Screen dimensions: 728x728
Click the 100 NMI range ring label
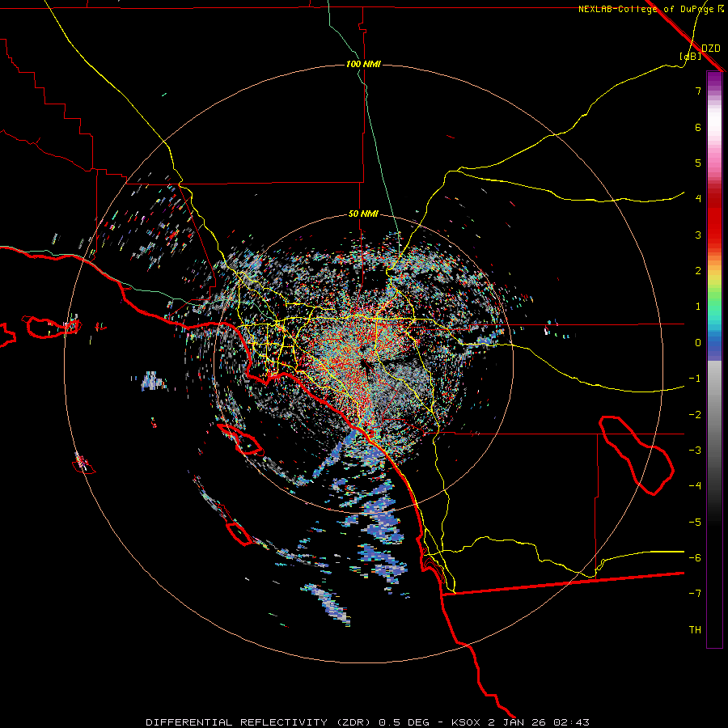point(363,64)
